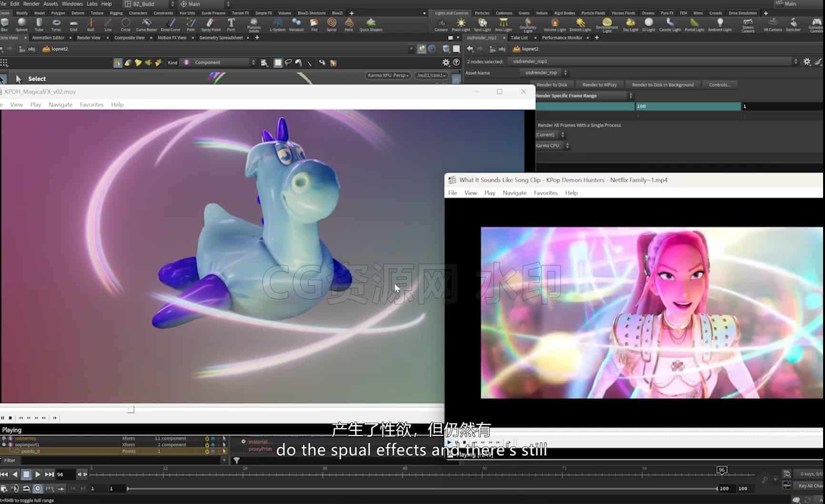The image size is (825, 504).
Task: Click the Render to MPlay button
Action: [599, 85]
